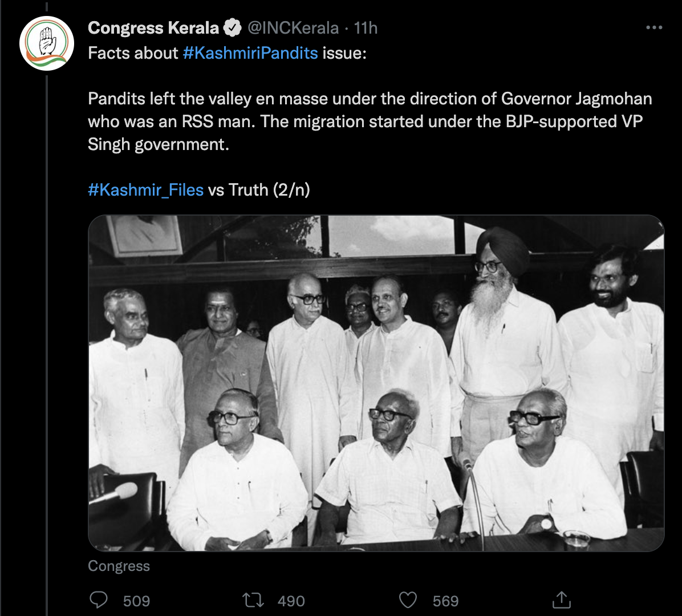This screenshot has height=616, width=682.
Task: Open the Congress Kerala profile avatar
Action: (47, 43)
